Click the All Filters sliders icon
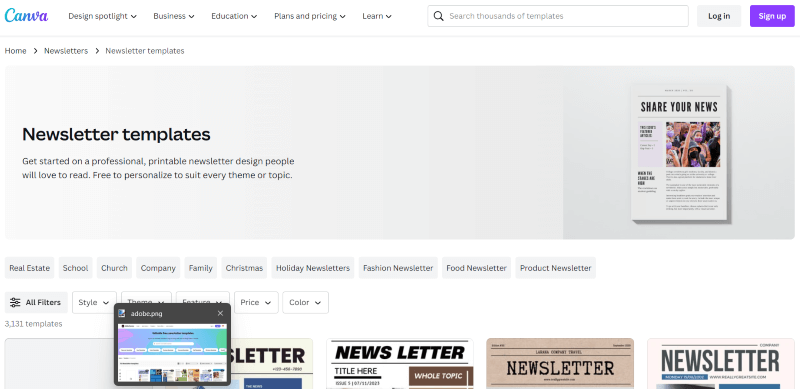This screenshot has height=389, width=800. point(15,302)
